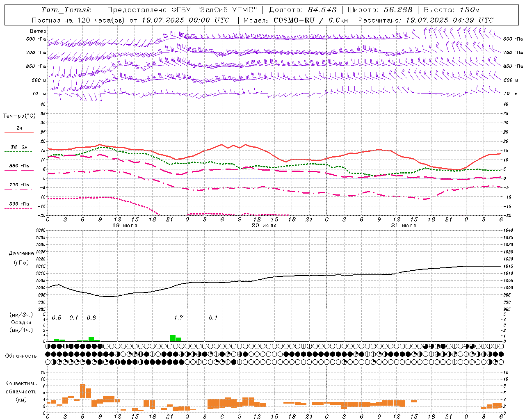Click the Tom_Tomsk station title
Image resolution: width=525 pixels, height=420 pixels.
click(x=66, y=10)
